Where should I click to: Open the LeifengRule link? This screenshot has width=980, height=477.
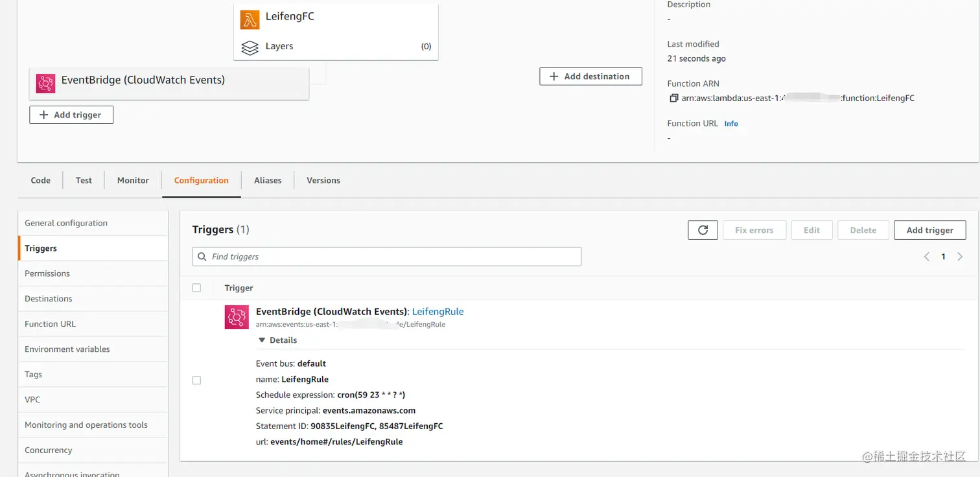tap(437, 312)
